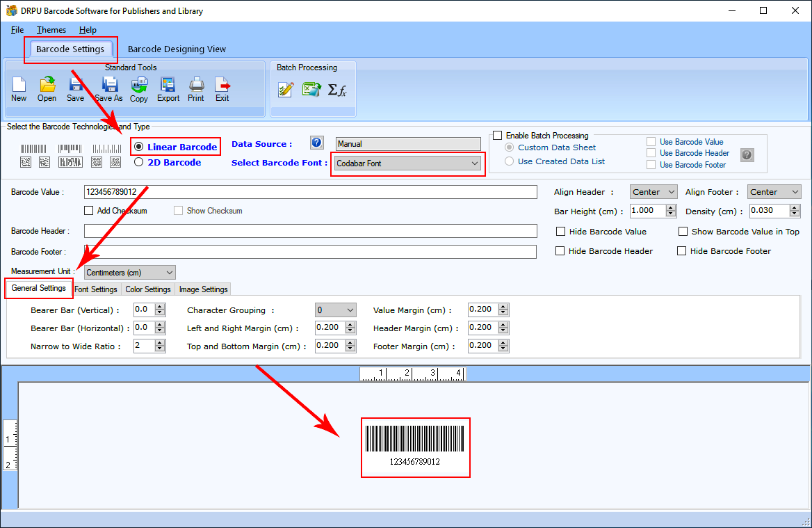Click the Barcode Value input field

[310, 192]
